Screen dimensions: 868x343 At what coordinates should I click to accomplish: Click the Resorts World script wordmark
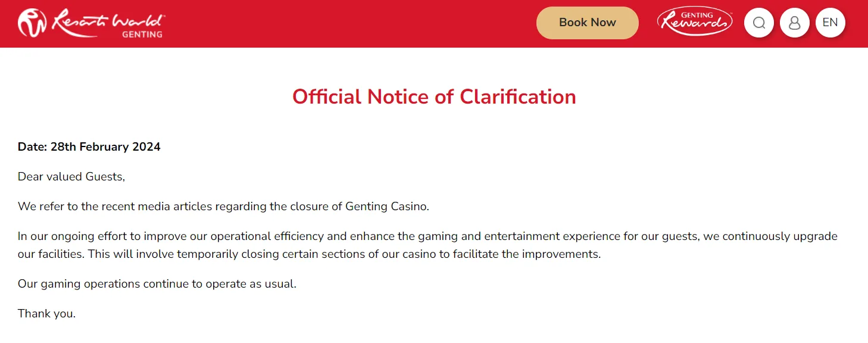point(108,20)
